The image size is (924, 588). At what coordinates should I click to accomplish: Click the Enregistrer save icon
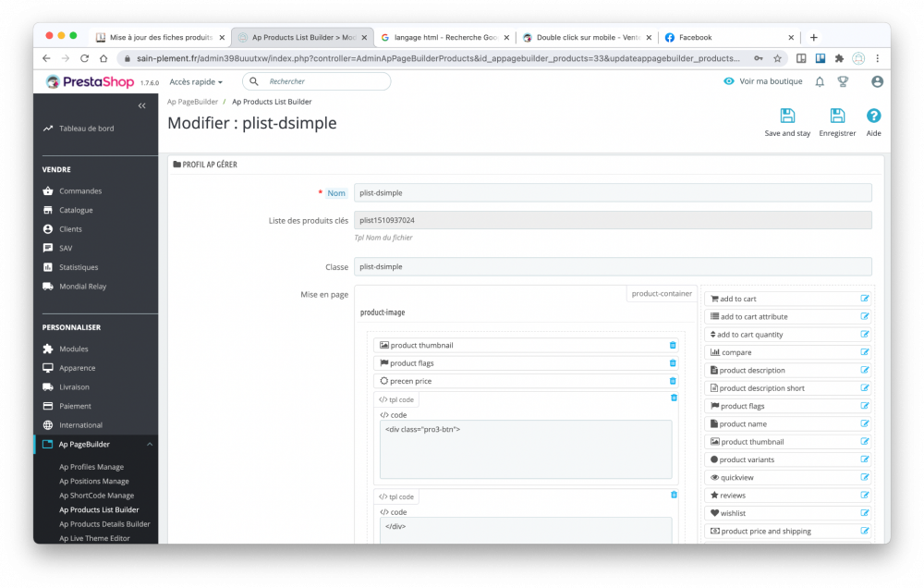point(837,116)
